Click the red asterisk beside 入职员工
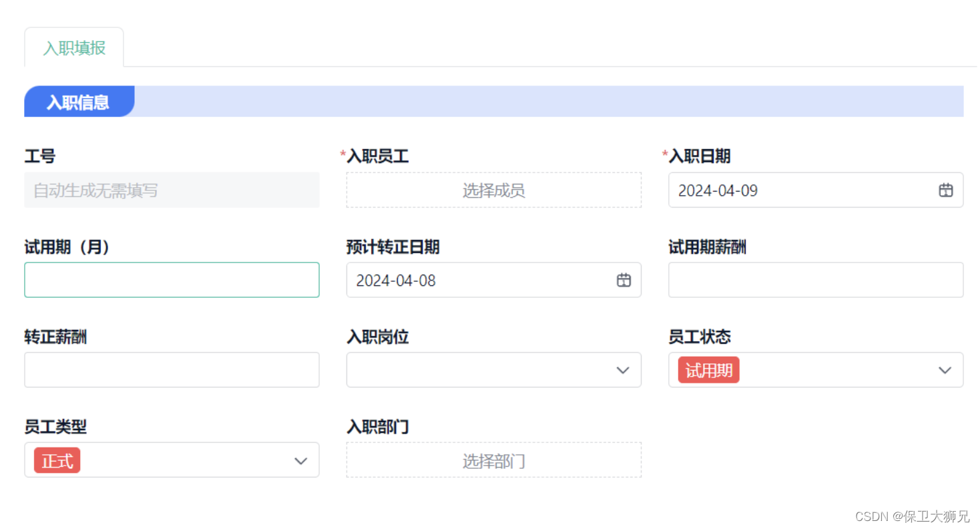The width and height of the screenshot is (980, 529). pos(342,152)
